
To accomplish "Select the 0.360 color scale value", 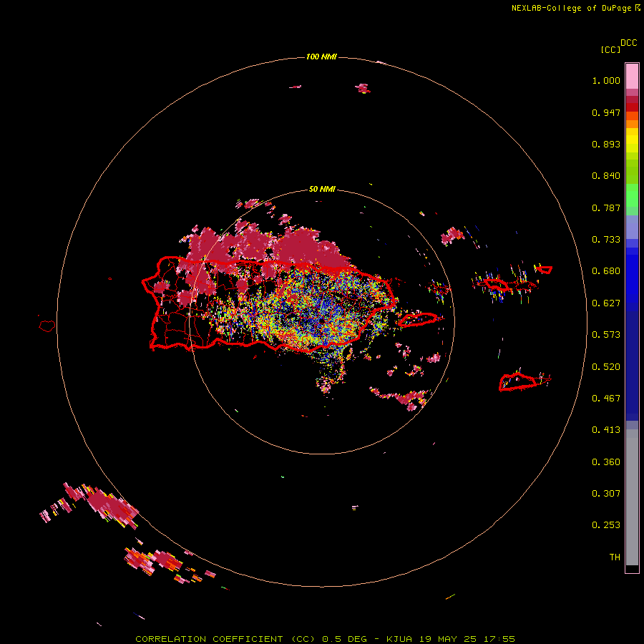I will pos(606,462).
